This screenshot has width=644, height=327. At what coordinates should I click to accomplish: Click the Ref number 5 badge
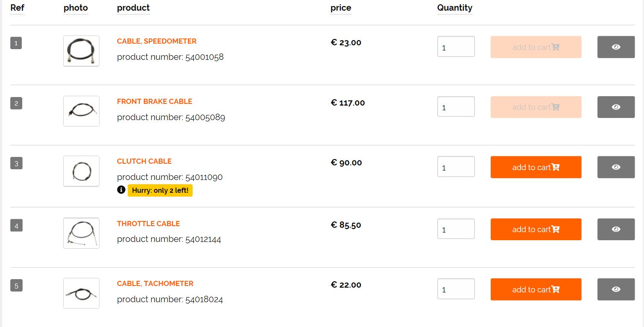[16, 286]
